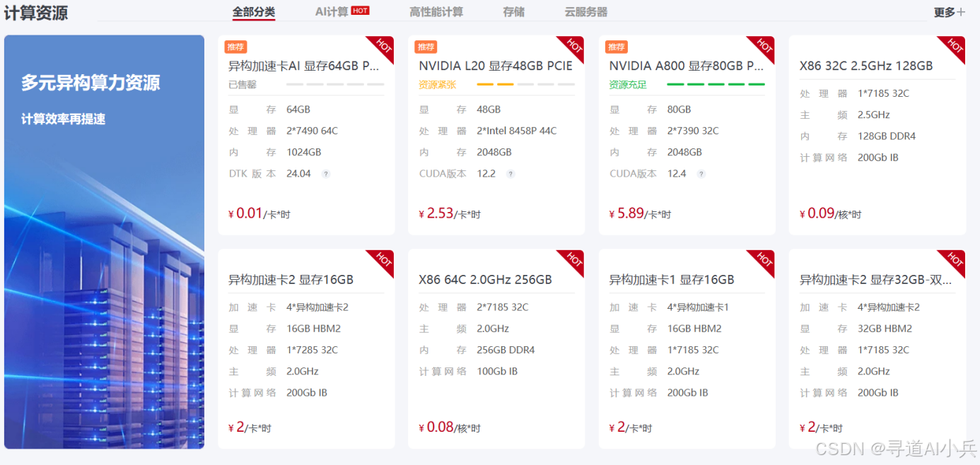
Task: Click processor value 2*Intel 8458P 44C
Action: click(517, 131)
